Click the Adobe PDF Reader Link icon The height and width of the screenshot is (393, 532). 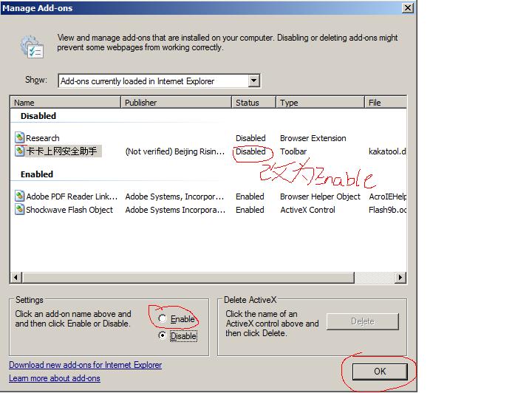19,196
